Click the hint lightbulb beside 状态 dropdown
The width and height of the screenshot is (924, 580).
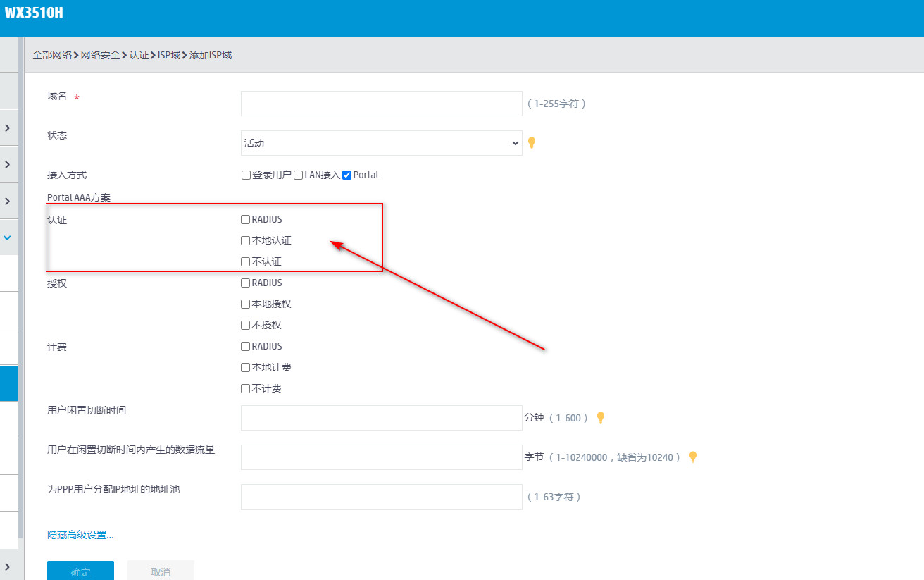(x=532, y=143)
